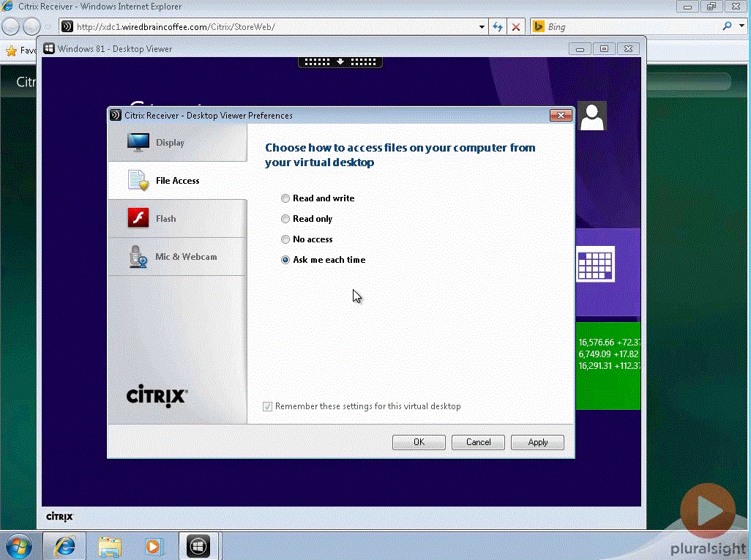Select Read and write access

(285, 198)
